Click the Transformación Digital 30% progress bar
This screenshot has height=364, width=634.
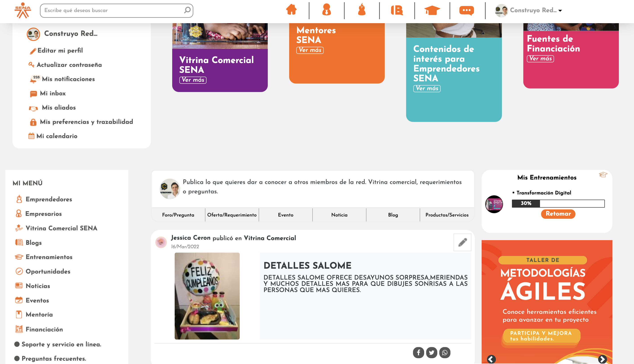point(558,203)
